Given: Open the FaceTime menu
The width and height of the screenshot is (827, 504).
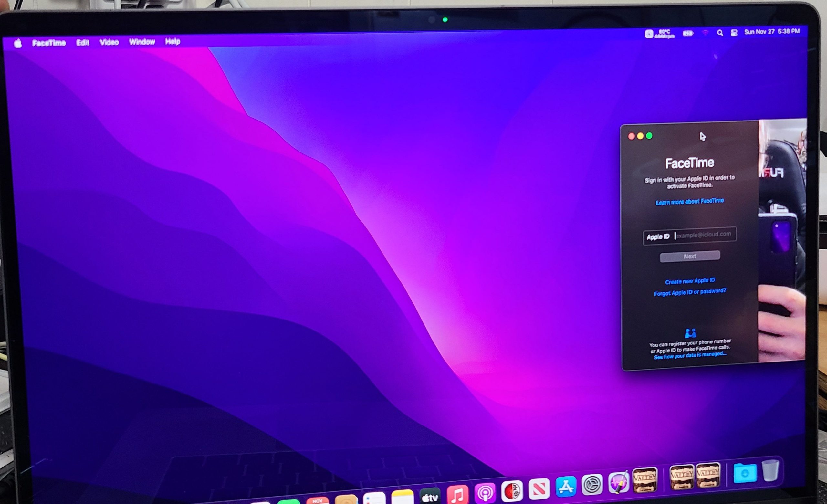Looking at the screenshot, I should 49,43.
